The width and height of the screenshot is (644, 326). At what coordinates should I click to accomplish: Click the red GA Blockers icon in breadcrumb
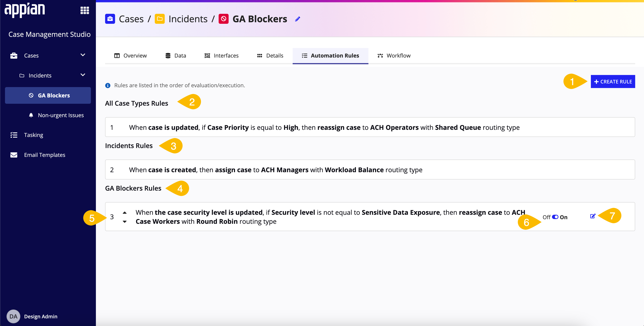click(x=223, y=19)
